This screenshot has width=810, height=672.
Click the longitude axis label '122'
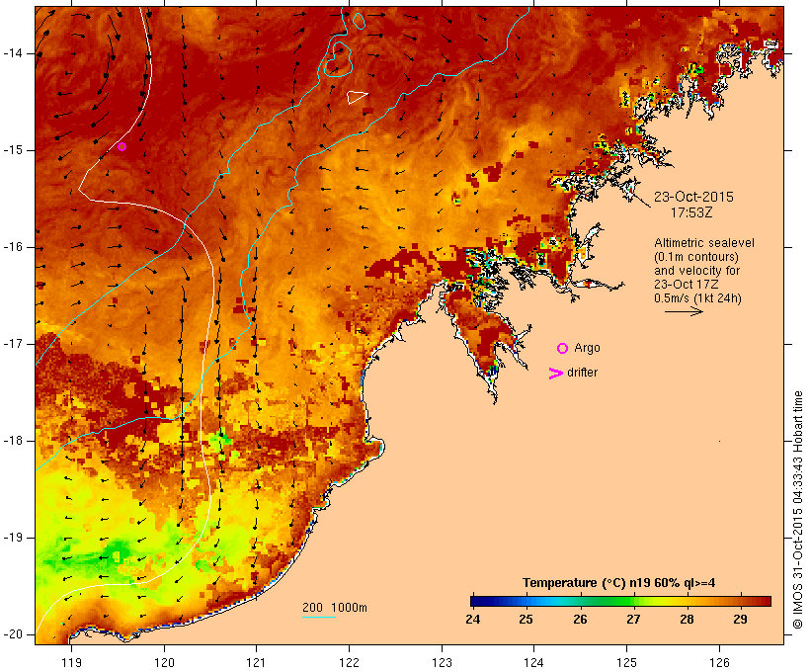pos(350,662)
